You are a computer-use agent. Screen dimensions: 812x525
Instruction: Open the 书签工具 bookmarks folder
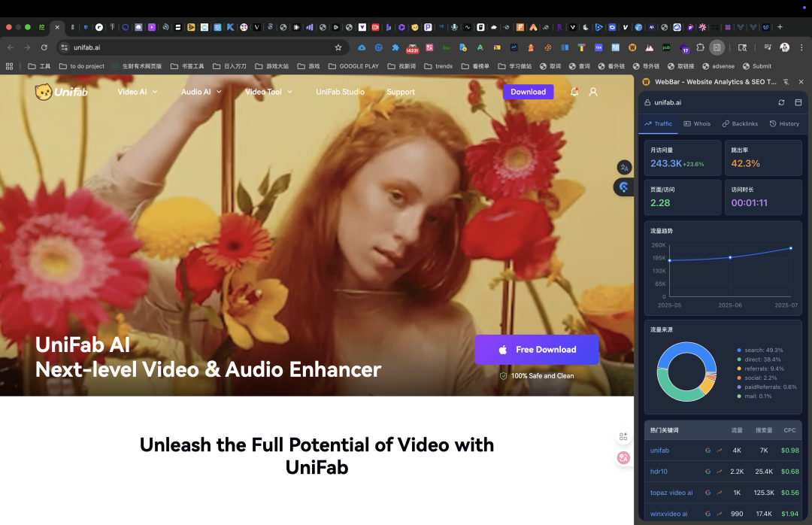(187, 66)
